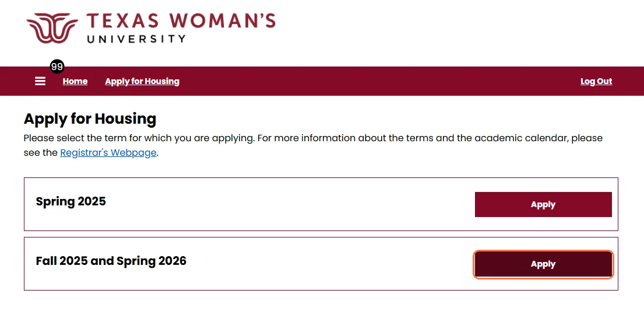Screen dimensions: 644x318
Task: Click the TEXAS WOMAN'S wordmark text
Action: click(x=181, y=22)
